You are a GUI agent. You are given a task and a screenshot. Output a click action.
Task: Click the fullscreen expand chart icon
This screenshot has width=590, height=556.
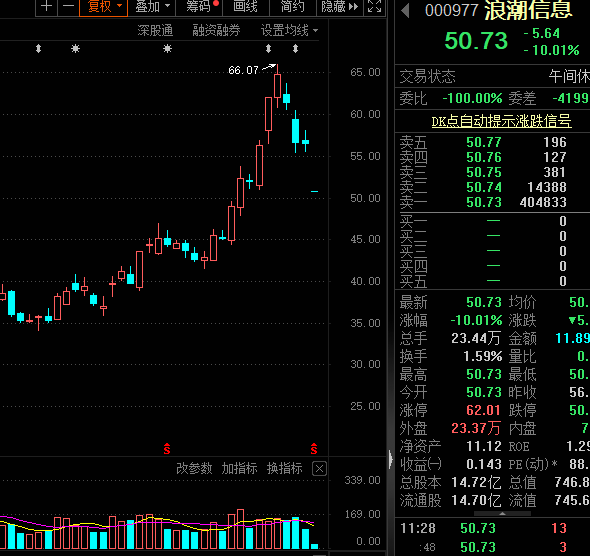374,6
